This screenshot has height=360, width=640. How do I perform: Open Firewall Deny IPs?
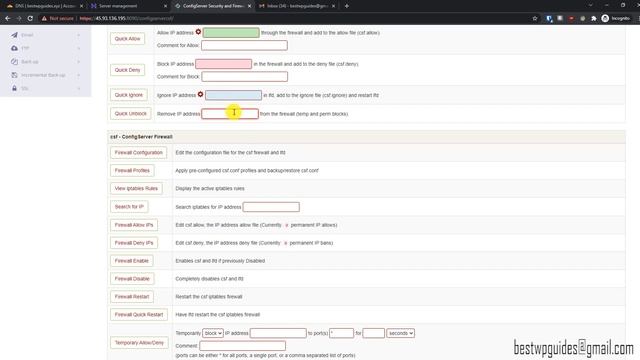(x=134, y=243)
